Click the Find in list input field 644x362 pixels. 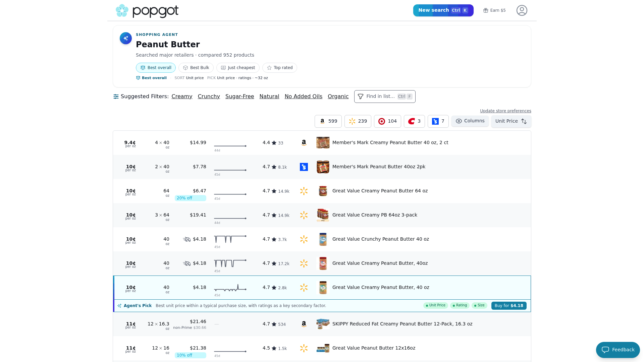click(385, 97)
